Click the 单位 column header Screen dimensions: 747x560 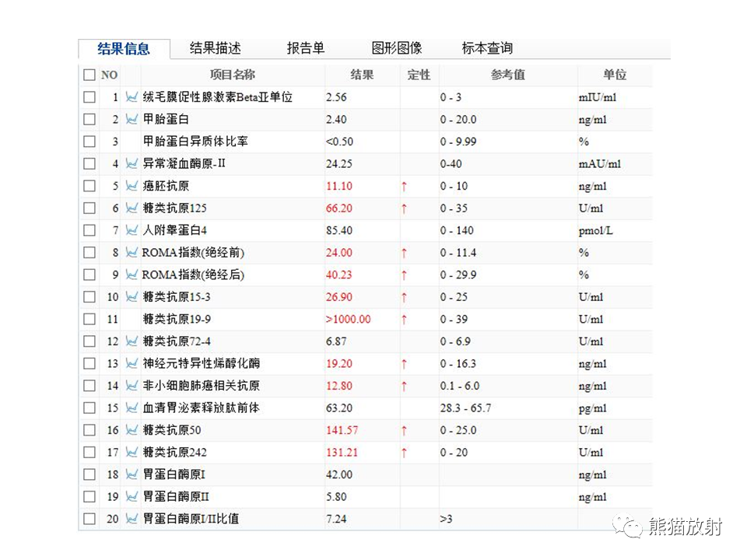[615, 75]
